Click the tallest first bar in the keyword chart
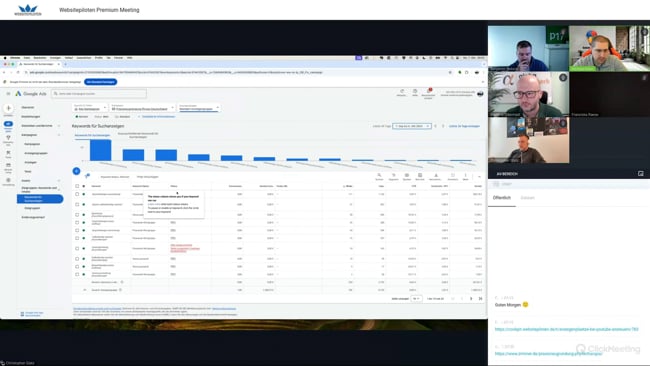This screenshot has width=650, height=366. tap(100, 150)
